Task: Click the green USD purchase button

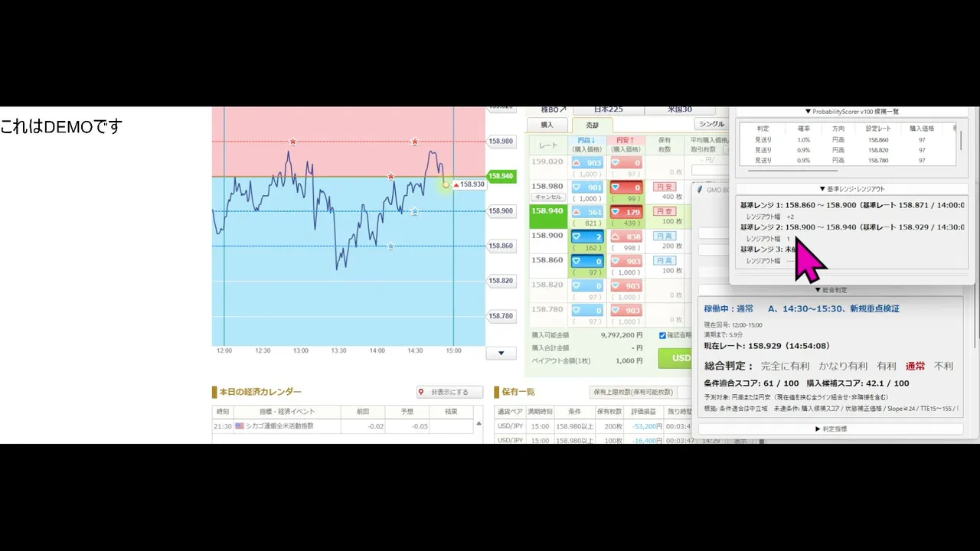Action: [x=675, y=358]
